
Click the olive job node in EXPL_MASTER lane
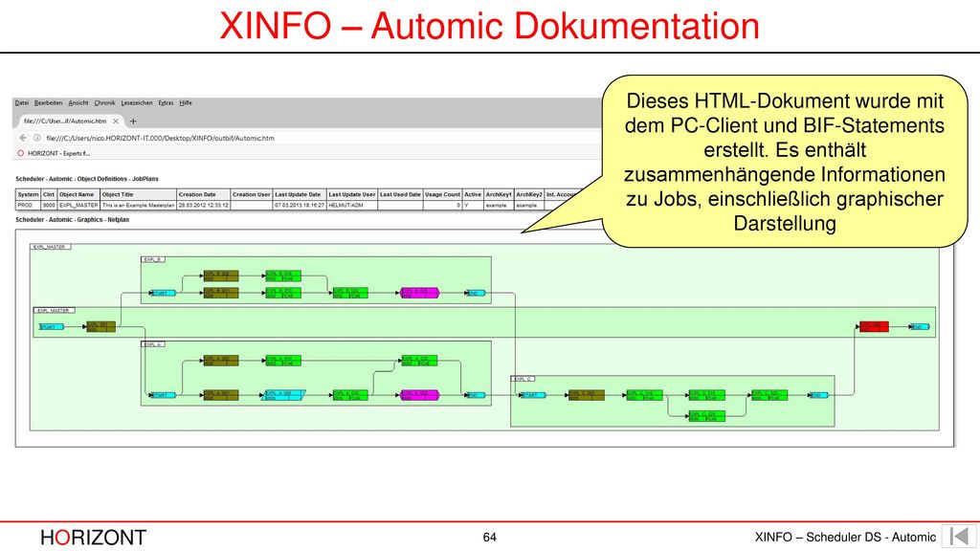coord(100,327)
